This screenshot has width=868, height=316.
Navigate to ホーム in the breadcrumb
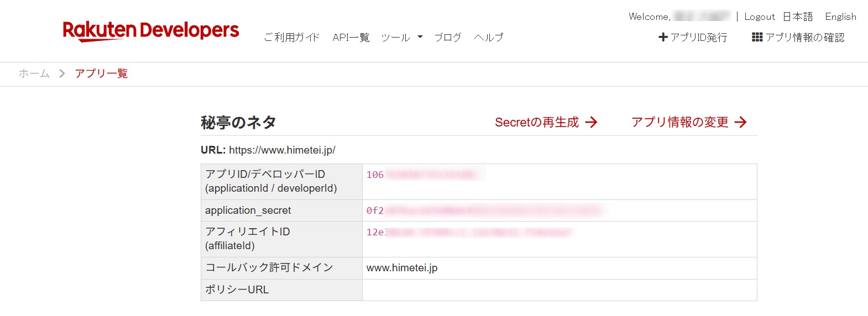[34, 73]
